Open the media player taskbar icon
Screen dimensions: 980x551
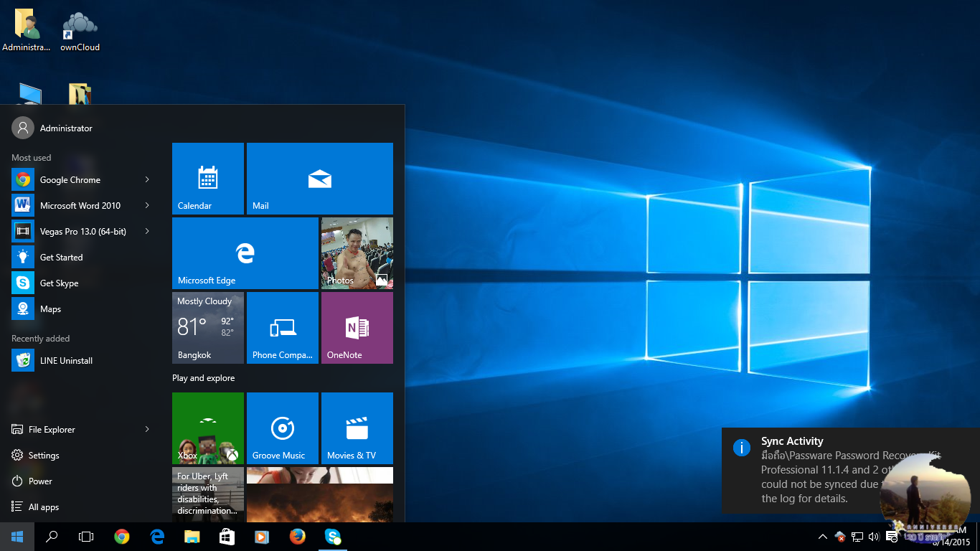[x=262, y=537]
